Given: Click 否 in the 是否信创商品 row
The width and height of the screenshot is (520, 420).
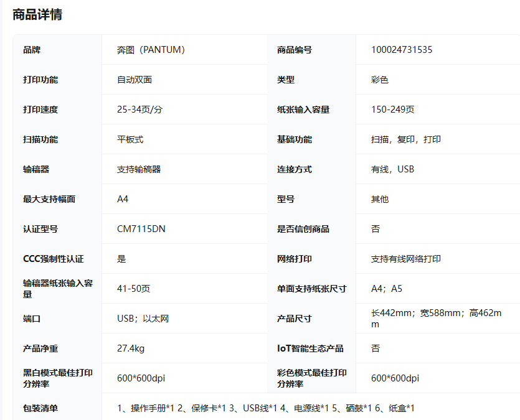Looking at the screenshot, I should (x=376, y=228).
